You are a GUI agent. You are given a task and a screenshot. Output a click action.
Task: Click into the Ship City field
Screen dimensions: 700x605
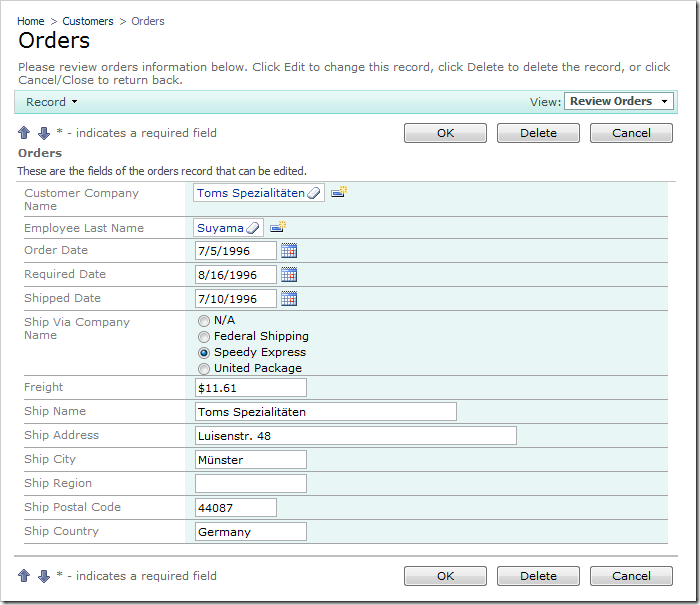251,459
